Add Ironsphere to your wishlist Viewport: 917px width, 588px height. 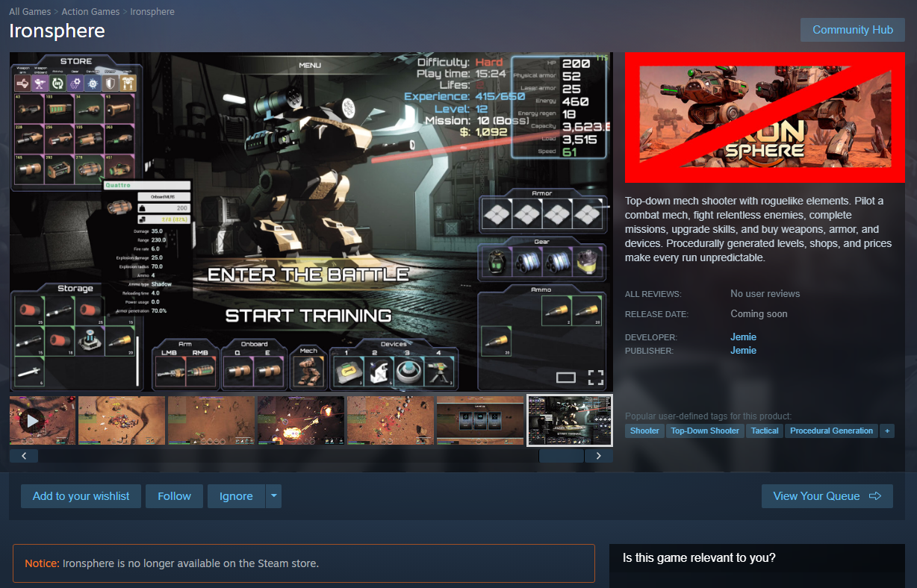pyautogui.click(x=81, y=496)
